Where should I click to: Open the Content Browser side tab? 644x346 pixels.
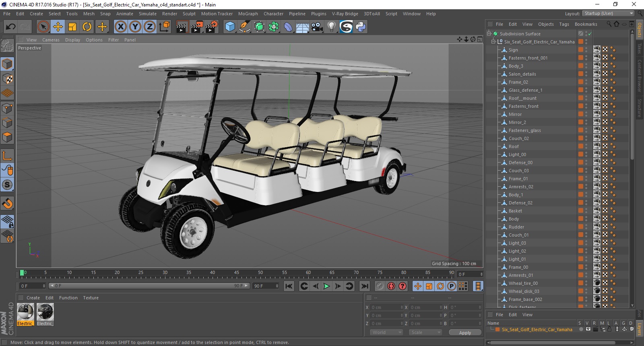tap(640, 76)
